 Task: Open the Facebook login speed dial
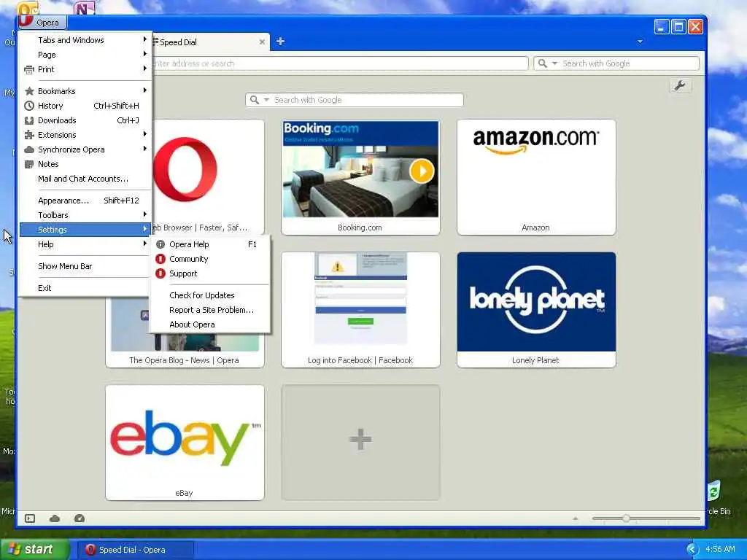(x=360, y=310)
